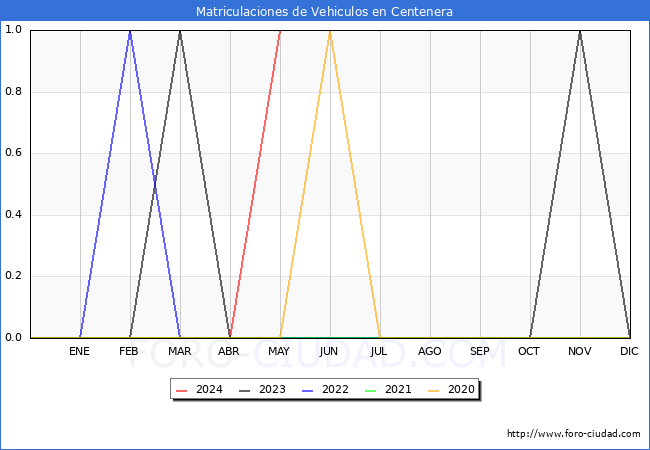Image resolution: width=650 pixels, height=450 pixels.
Task: Click the gray 2023 peak at NOV
Action: point(580,31)
